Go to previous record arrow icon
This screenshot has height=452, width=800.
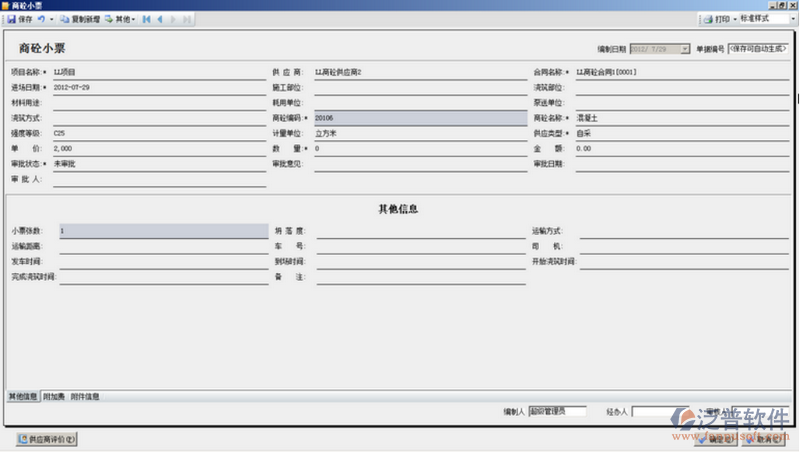point(160,19)
